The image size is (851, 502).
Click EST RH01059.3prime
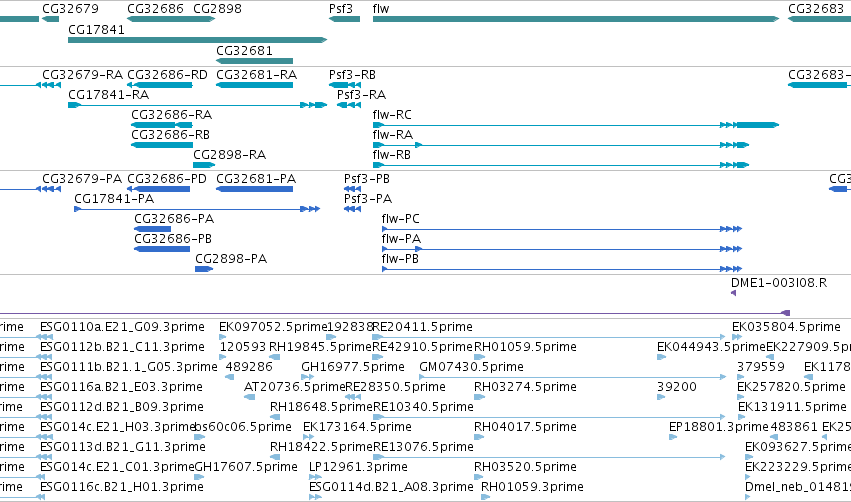[x=532, y=487]
